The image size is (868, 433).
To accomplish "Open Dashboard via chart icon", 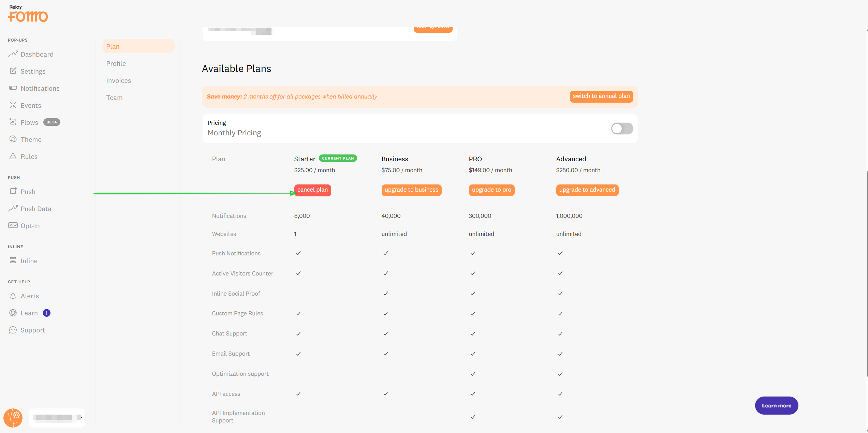I will [13, 54].
